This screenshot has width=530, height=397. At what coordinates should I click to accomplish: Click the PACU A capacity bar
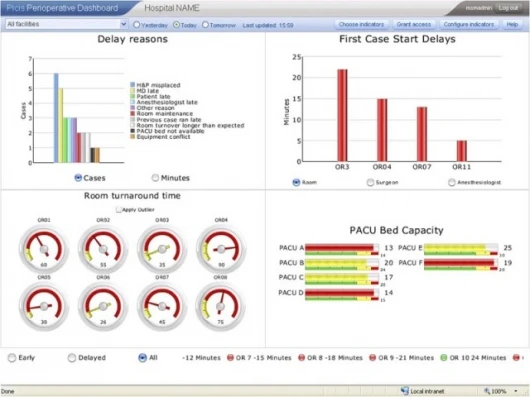click(x=342, y=249)
